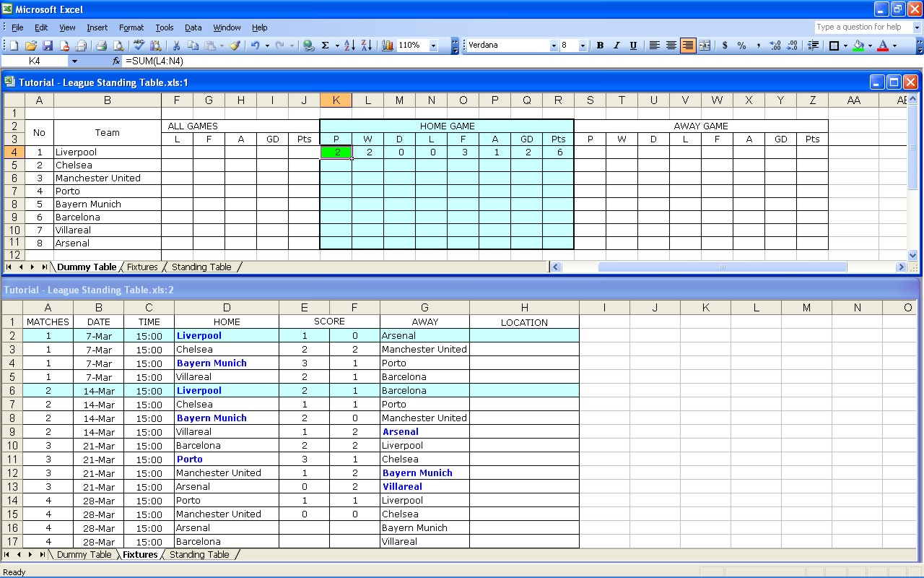The height and width of the screenshot is (578, 924).
Task: Click the Insert Function fx button
Action: [116, 61]
